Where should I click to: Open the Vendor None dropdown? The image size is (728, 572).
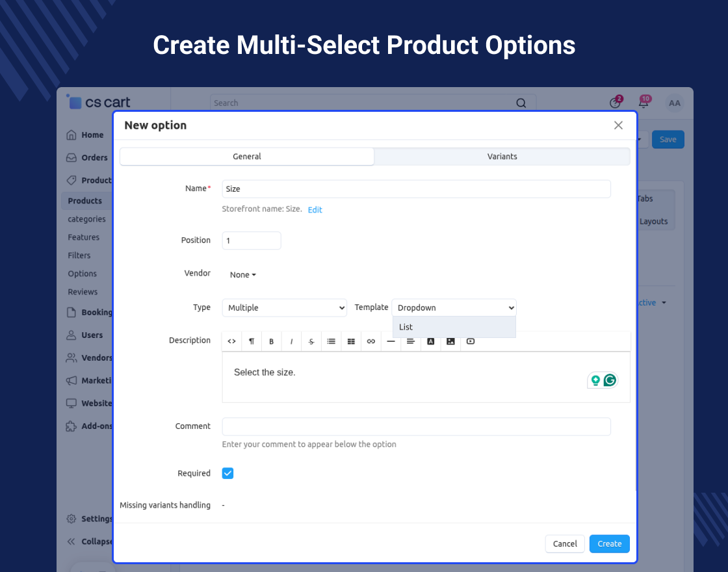243,275
